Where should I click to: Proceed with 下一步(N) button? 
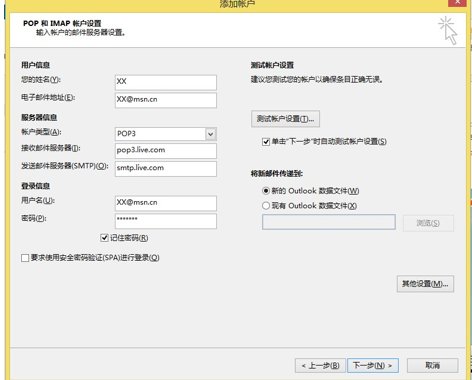(x=373, y=366)
